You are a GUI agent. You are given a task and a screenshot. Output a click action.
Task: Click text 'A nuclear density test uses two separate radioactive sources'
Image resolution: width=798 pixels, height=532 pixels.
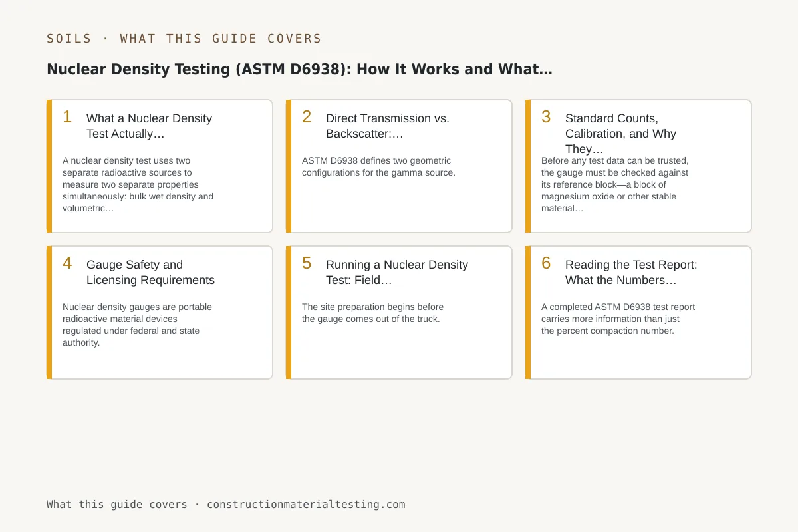(x=127, y=166)
